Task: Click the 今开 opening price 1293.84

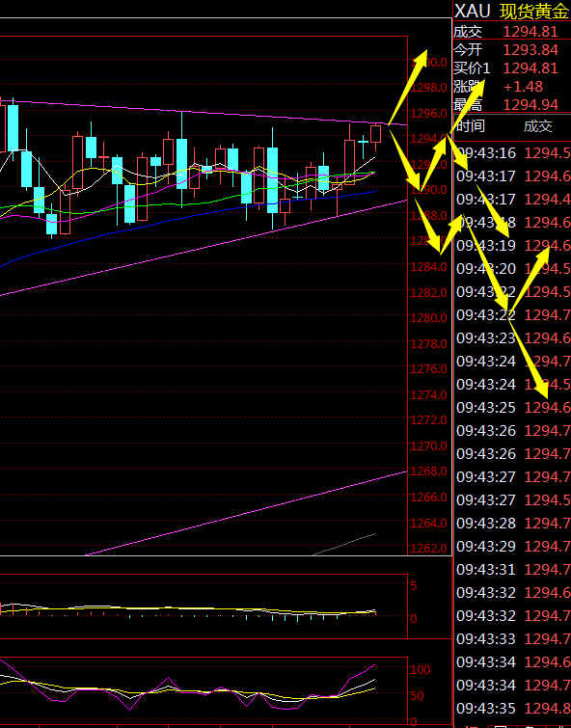Action: (x=530, y=50)
